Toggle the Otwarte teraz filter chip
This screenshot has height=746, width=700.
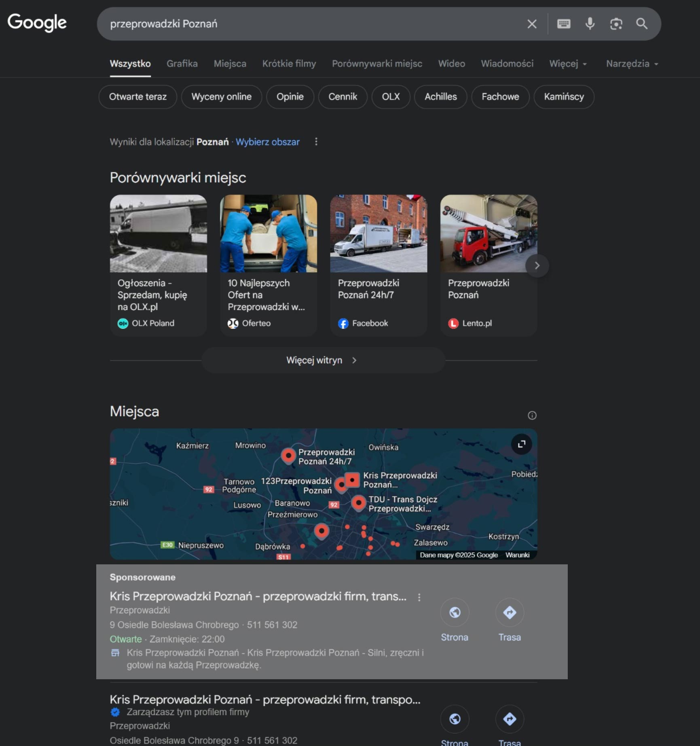coord(137,97)
